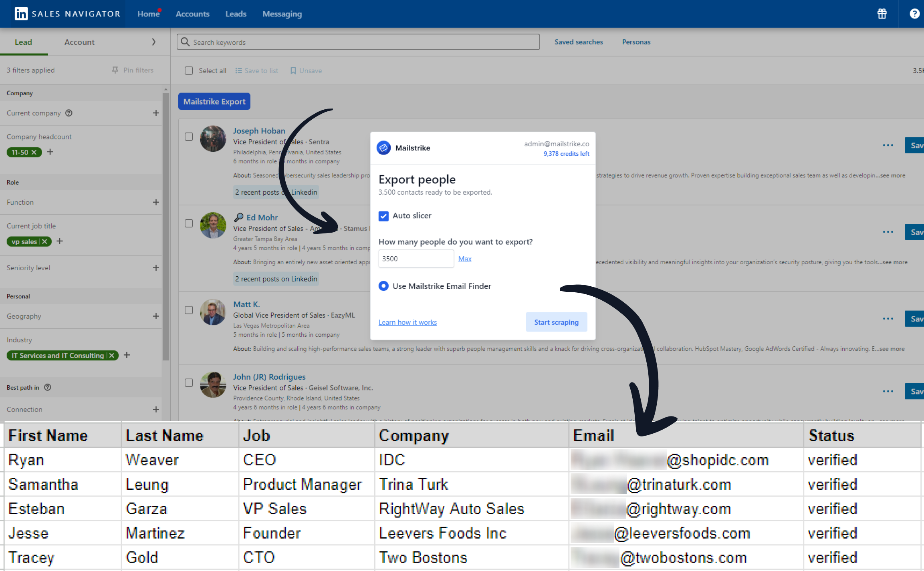Click the Mailstrike Export button
This screenshot has height=571, width=924.
214,101
